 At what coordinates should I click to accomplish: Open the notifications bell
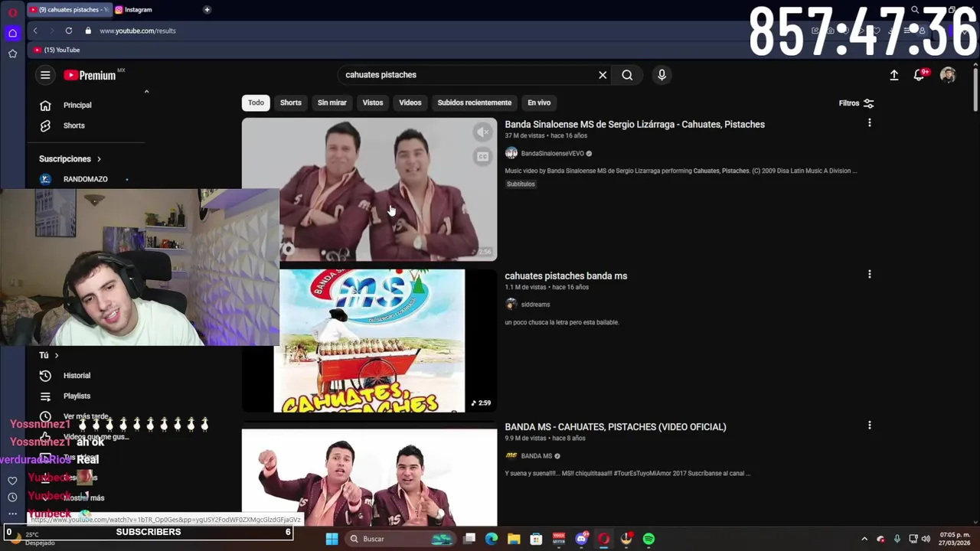[x=920, y=75]
